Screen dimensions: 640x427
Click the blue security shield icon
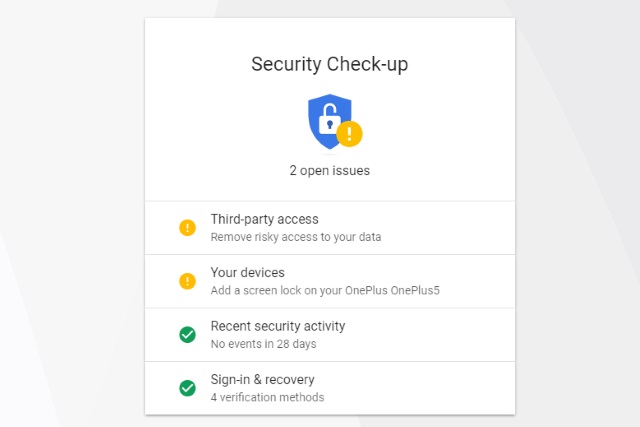click(327, 118)
